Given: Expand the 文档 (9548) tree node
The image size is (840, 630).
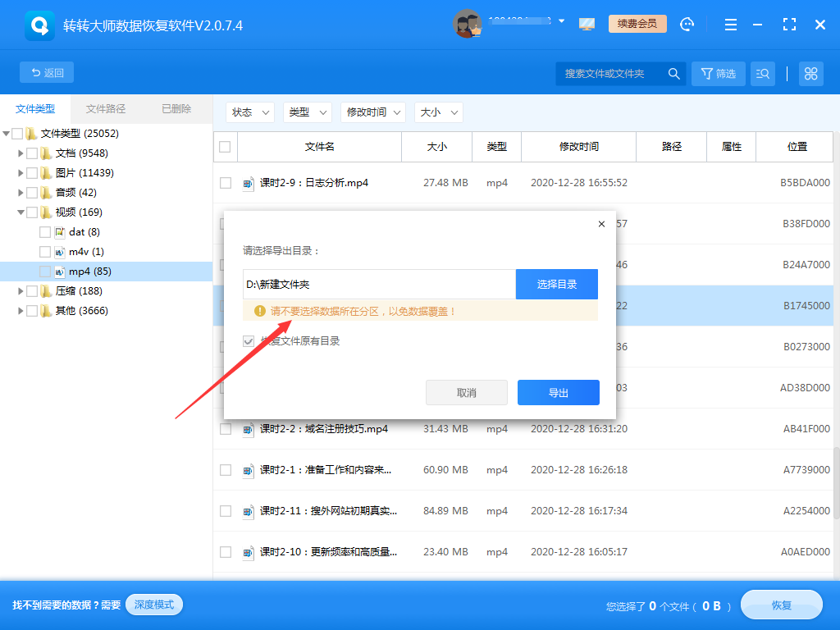Looking at the screenshot, I should [x=20, y=153].
